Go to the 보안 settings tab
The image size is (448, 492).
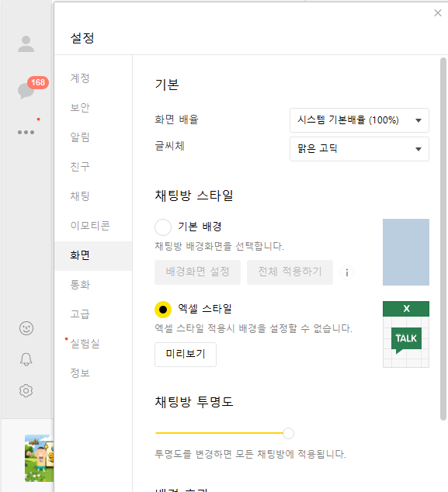[80, 108]
